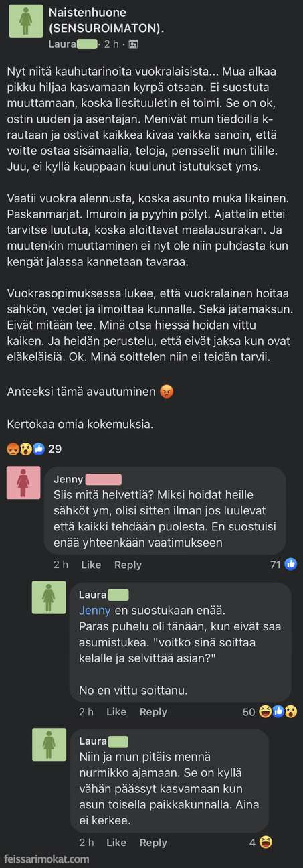This screenshot has width=303, height=868.
Task: Open Laura's green avatar on the nurmikko reply
Action: [x=49, y=744]
